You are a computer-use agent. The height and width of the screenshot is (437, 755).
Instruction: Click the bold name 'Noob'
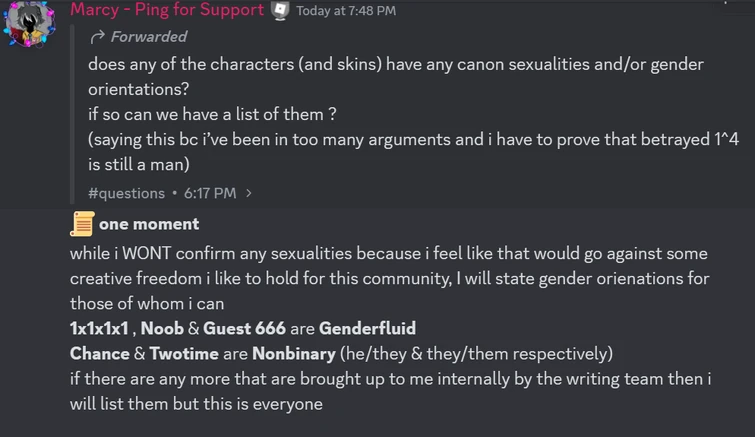click(x=162, y=328)
